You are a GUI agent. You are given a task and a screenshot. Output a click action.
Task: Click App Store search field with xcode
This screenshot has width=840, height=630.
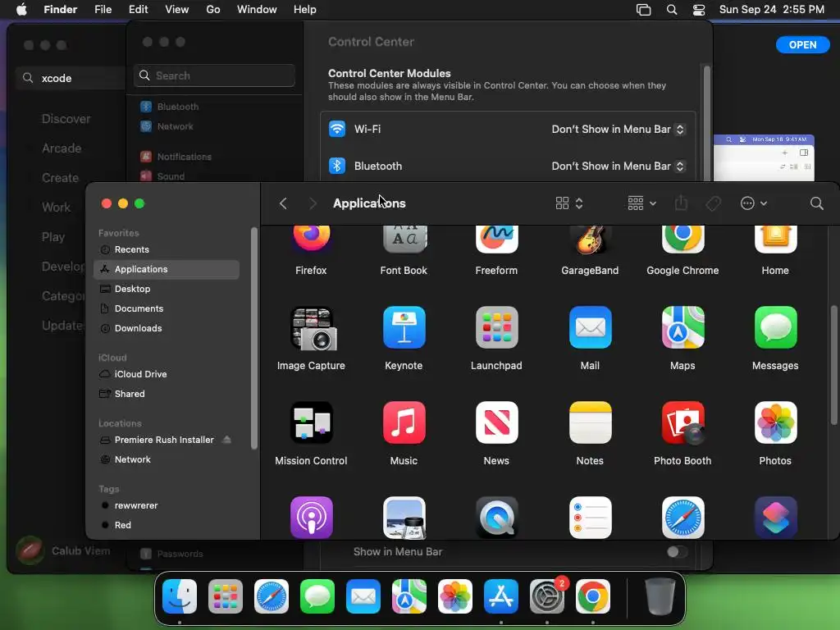point(71,78)
